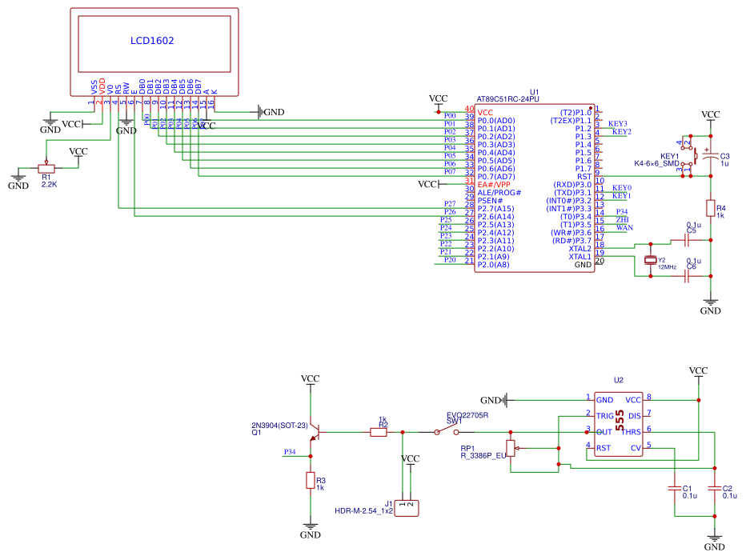Click the SW1 switch symbol
The image size is (746, 560).
coord(447,430)
